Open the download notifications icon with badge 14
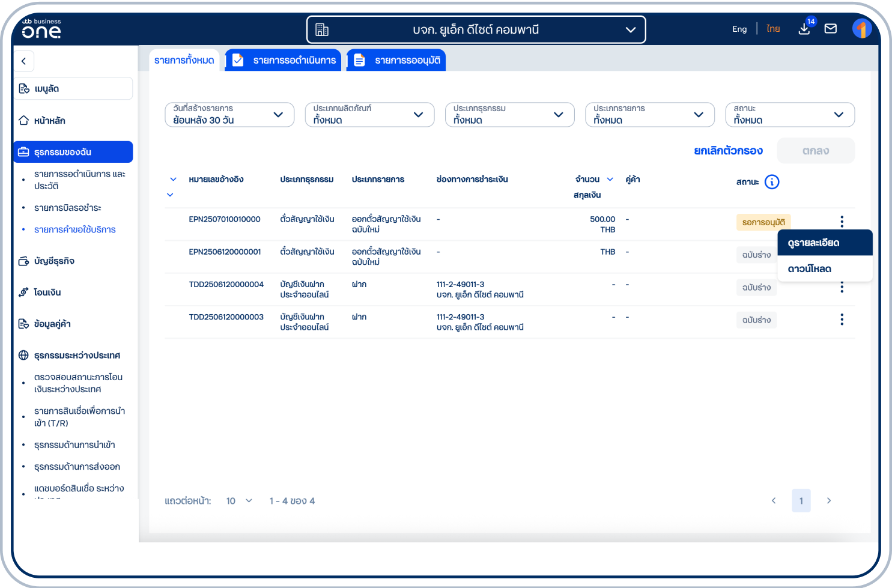The image size is (892, 588). pyautogui.click(x=804, y=28)
